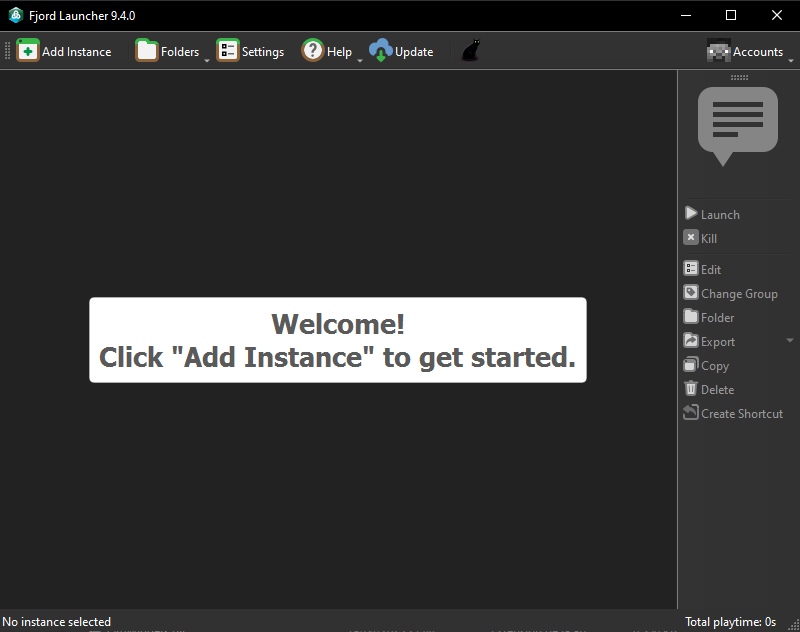Open the Folders toolbar button
The width and height of the screenshot is (800, 632).
click(x=168, y=51)
